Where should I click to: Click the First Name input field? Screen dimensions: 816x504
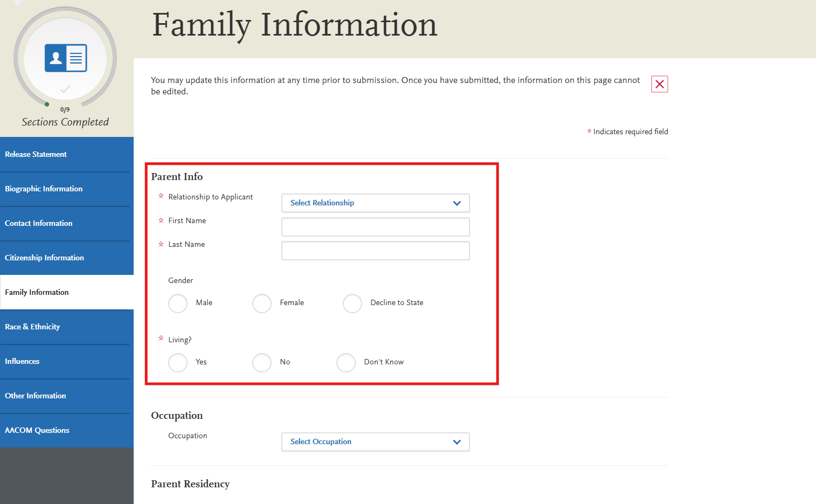coord(375,226)
